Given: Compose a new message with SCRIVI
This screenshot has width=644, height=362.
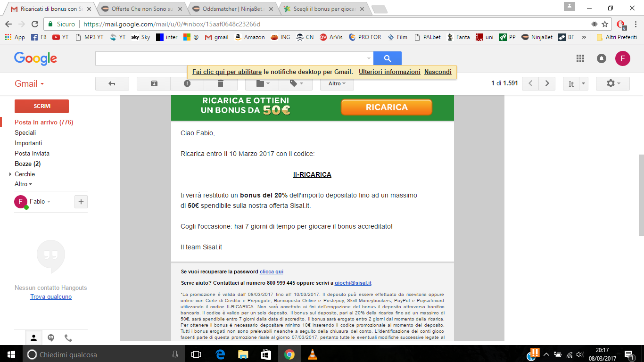Looking at the screenshot, I should point(41,106).
